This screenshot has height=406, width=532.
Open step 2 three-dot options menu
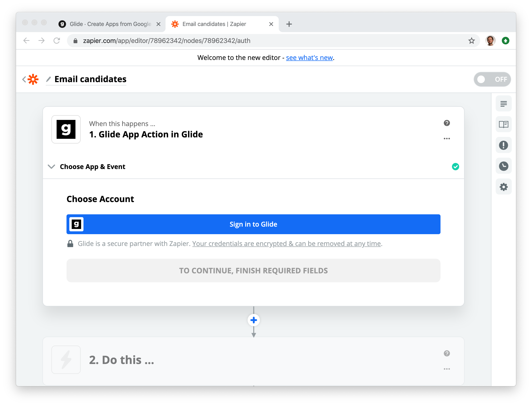(x=447, y=369)
